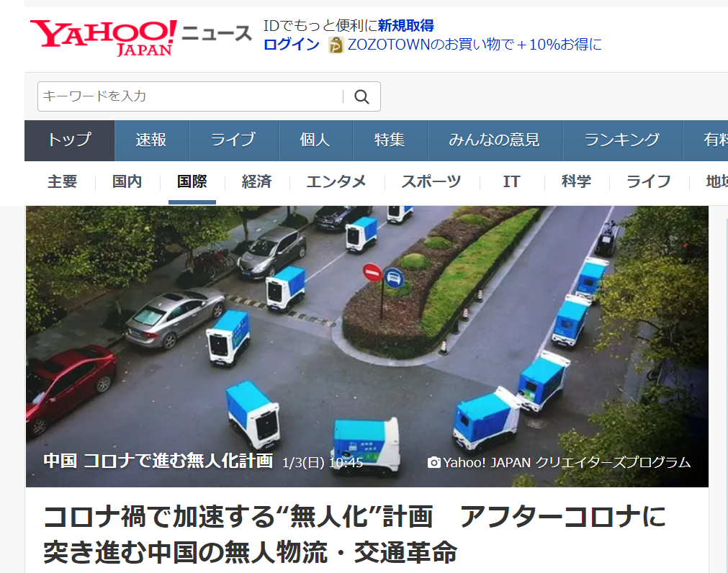The image size is (728, 573).
Task: Select the 経済 news category
Action: point(257,181)
